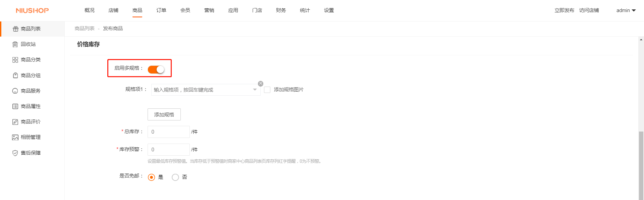Screen dimensions: 644x200
Task: Click the 总库存 input field
Action: pos(169,132)
